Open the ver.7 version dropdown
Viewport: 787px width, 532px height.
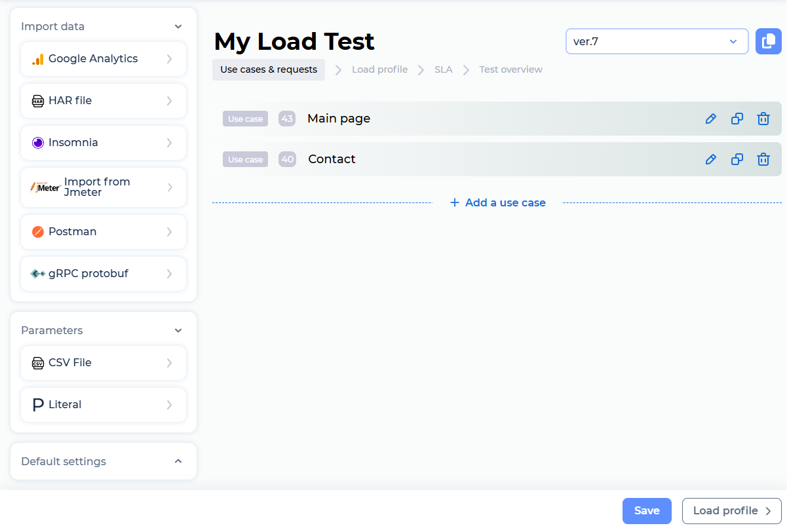(657, 41)
